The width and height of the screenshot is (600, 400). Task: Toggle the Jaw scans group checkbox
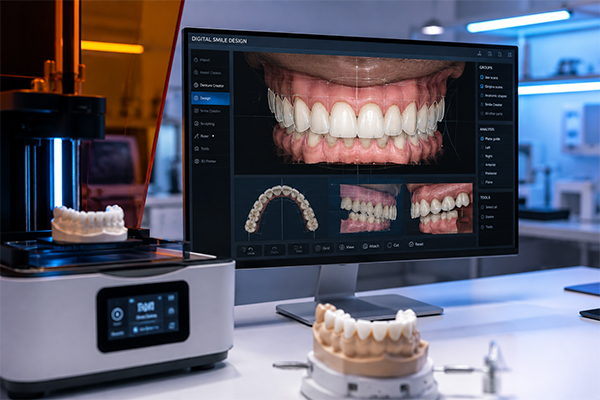[x=482, y=77]
